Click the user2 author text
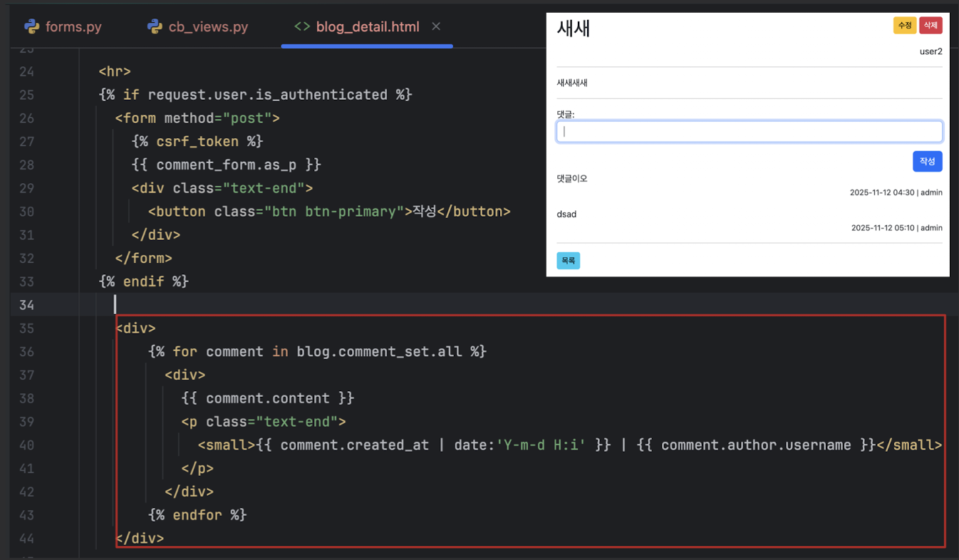Screen dimensions: 959x560 931,51
